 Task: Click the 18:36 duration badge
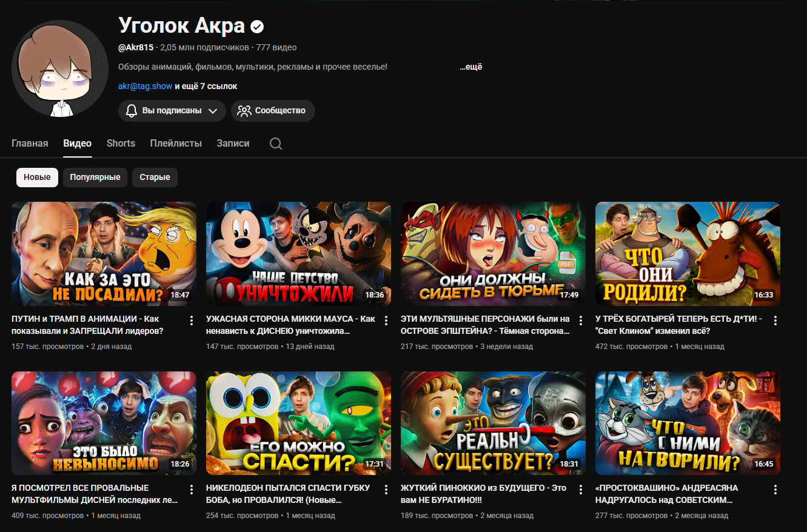(x=375, y=295)
